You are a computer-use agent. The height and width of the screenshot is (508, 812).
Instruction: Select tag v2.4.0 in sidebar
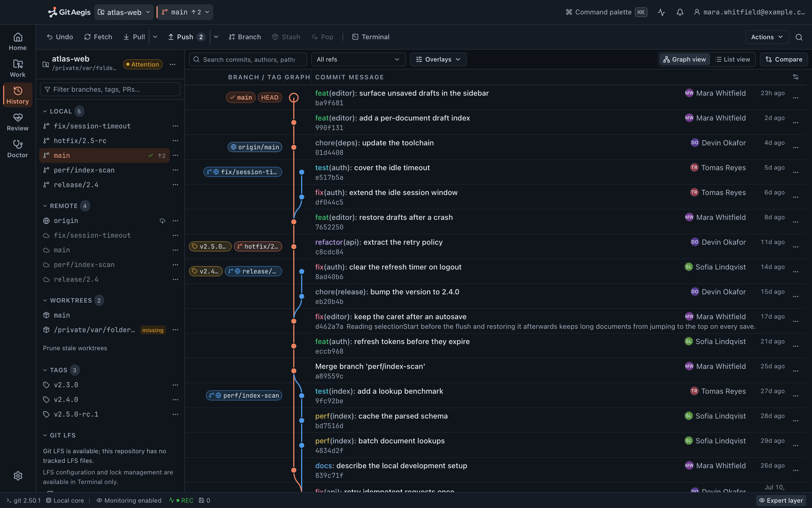104,400
